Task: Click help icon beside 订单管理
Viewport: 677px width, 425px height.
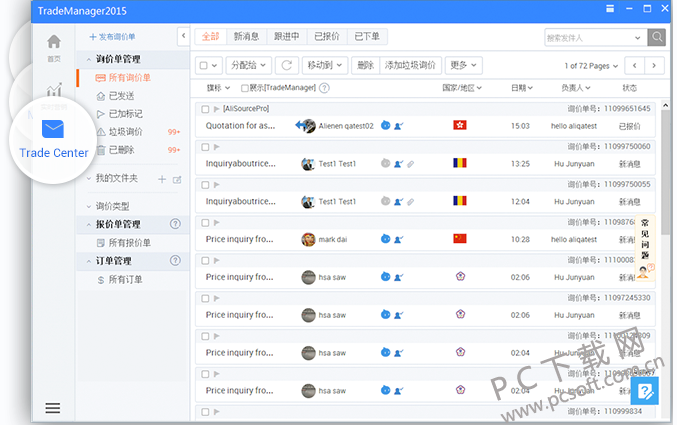Action: [x=175, y=260]
